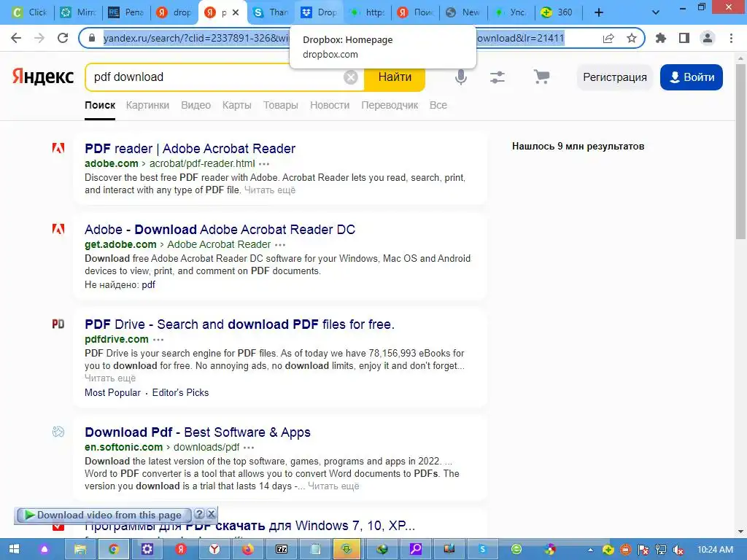Open a new browser tab
747x560 pixels.
click(599, 12)
